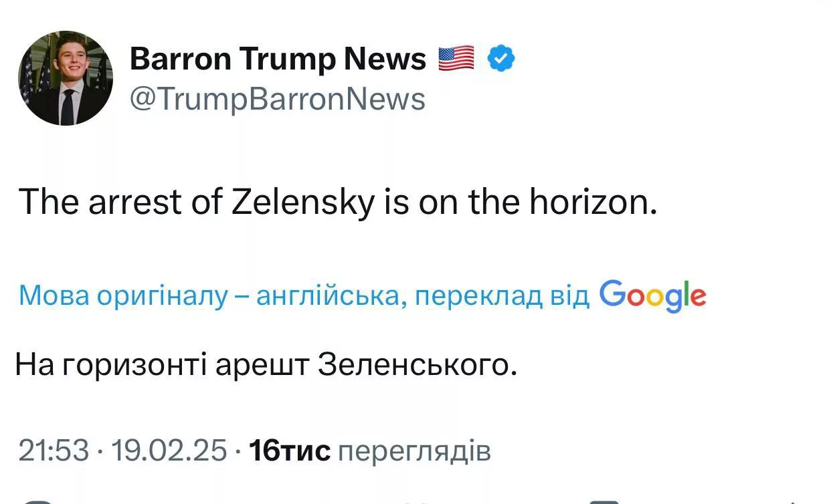
Task: Click the 19.02.25 post date
Action: (x=169, y=451)
